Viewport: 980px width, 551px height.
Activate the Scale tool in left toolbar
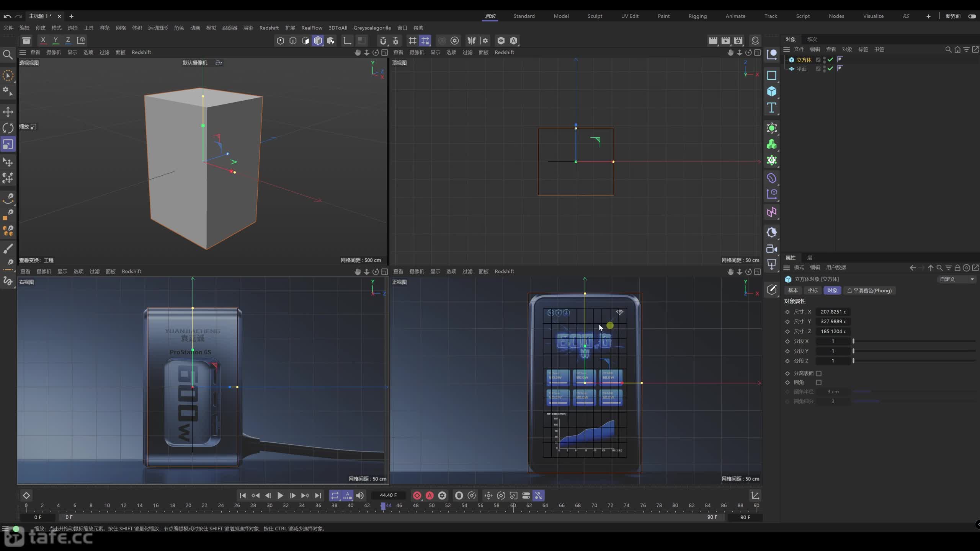8,144
